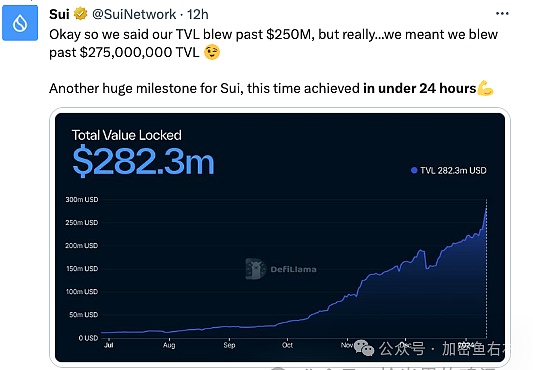Click the WeChat logo in watermark
Screen dimensions: 533x370
[364, 348]
